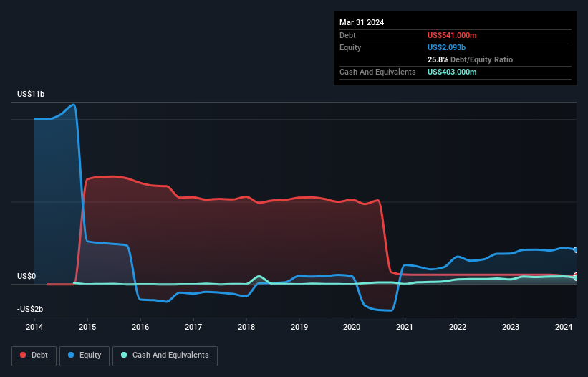Screen dimensions: 588x377
Task: Click the blue Equity endpoint marker
Action: pos(576,250)
